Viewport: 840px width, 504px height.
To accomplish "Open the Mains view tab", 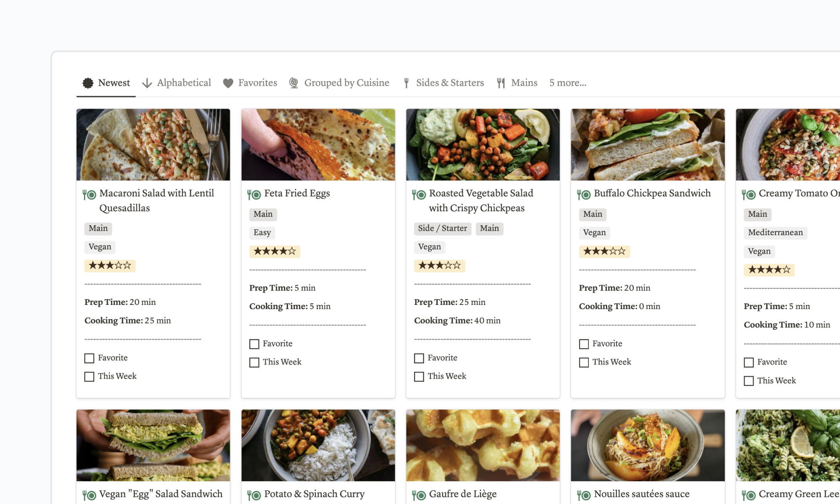I will pyautogui.click(x=524, y=83).
